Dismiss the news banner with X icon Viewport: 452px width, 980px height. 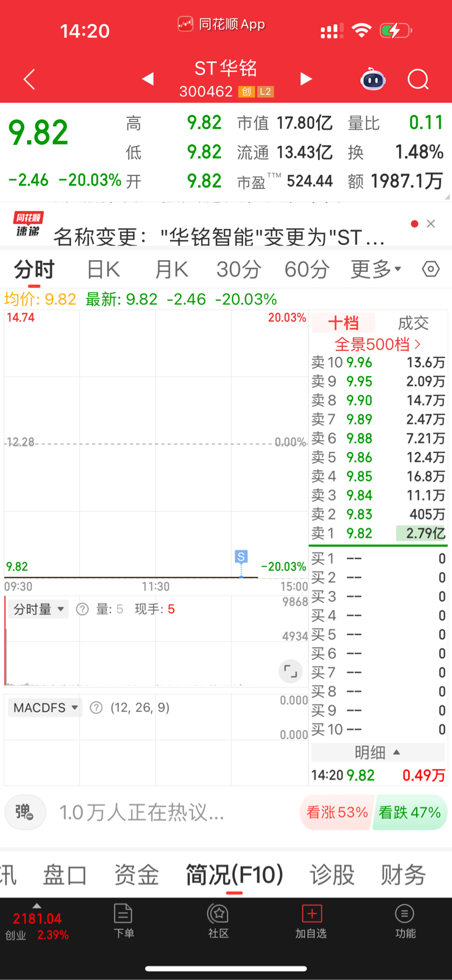tap(431, 224)
